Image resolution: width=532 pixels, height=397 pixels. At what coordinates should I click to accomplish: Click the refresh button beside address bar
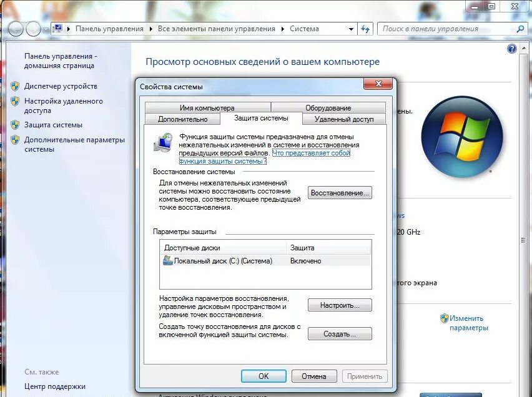pos(365,29)
